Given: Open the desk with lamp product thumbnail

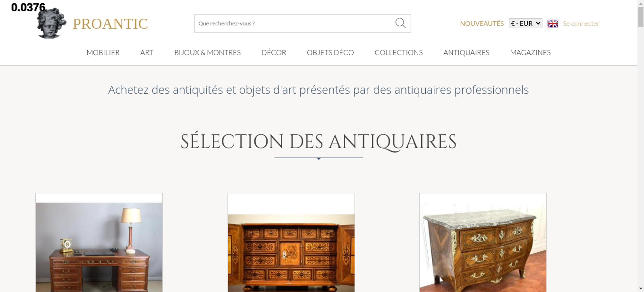Looking at the screenshot, I should click(99, 242).
